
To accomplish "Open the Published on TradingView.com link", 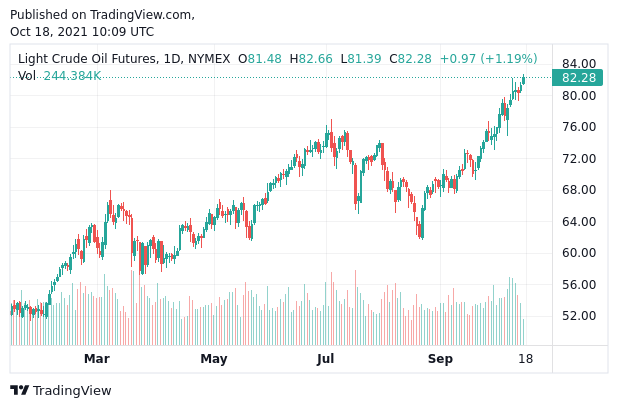I will pos(102,15).
